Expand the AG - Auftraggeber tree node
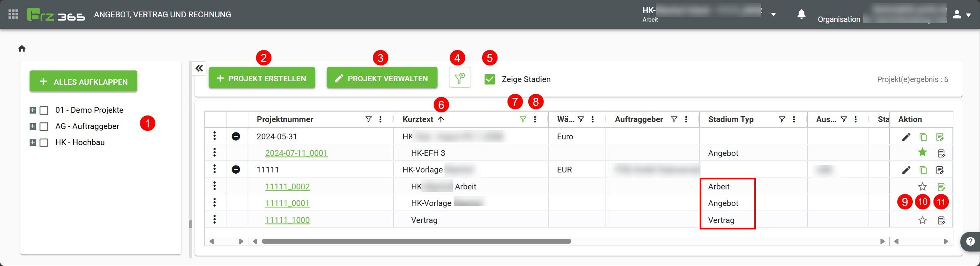 (33, 126)
